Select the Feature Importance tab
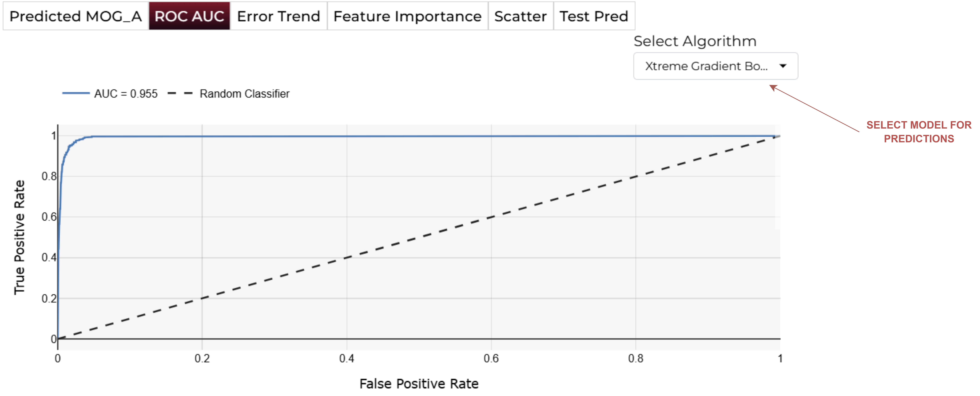 (x=407, y=16)
